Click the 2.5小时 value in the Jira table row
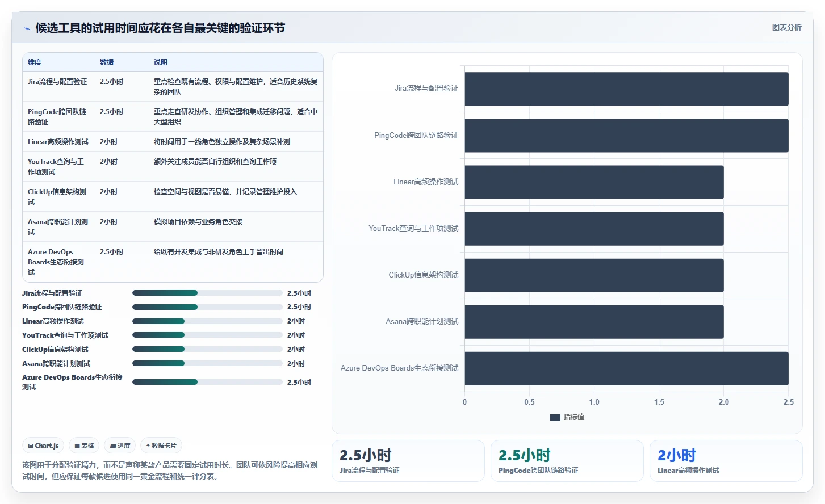 tap(111, 82)
